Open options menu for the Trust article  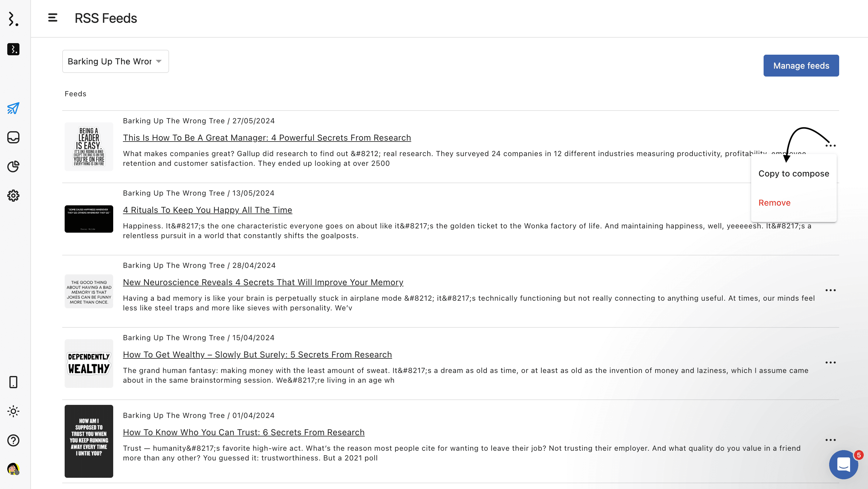click(x=830, y=440)
